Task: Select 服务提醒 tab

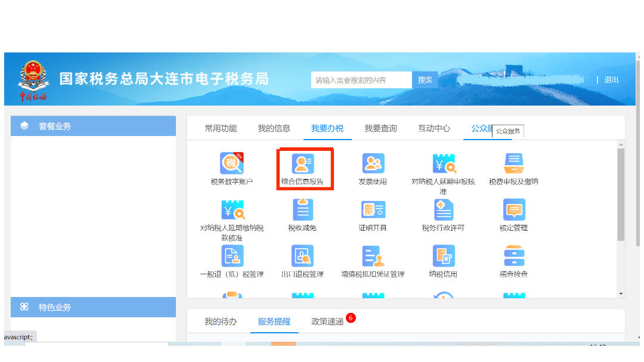Action: point(274,321)
